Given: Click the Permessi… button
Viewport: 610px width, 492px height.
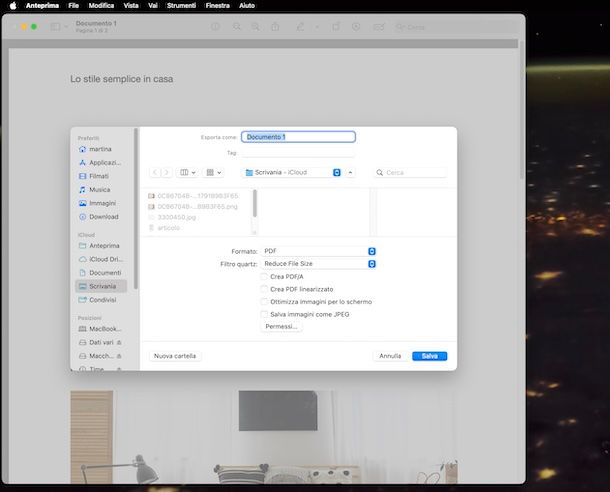Looking at the screenshot, I should click(282, 327).
